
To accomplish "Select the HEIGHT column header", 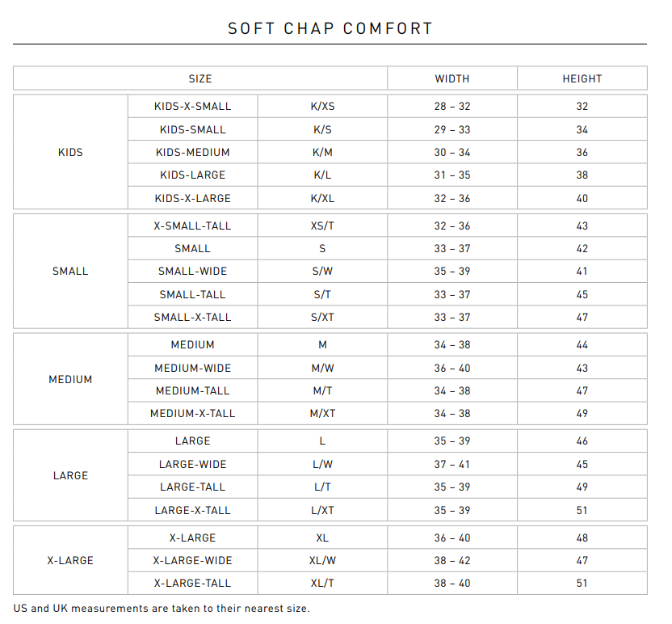I will coord(582,78).
